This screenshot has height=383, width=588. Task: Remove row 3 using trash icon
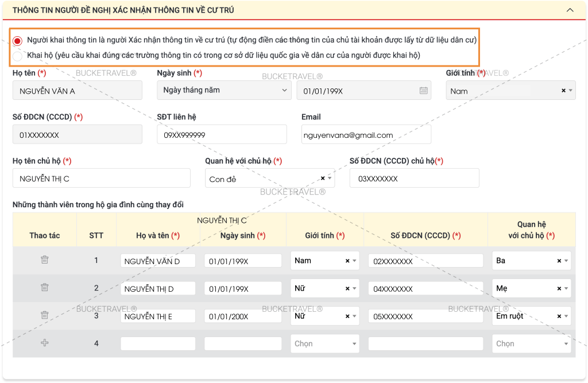[45, 315]
